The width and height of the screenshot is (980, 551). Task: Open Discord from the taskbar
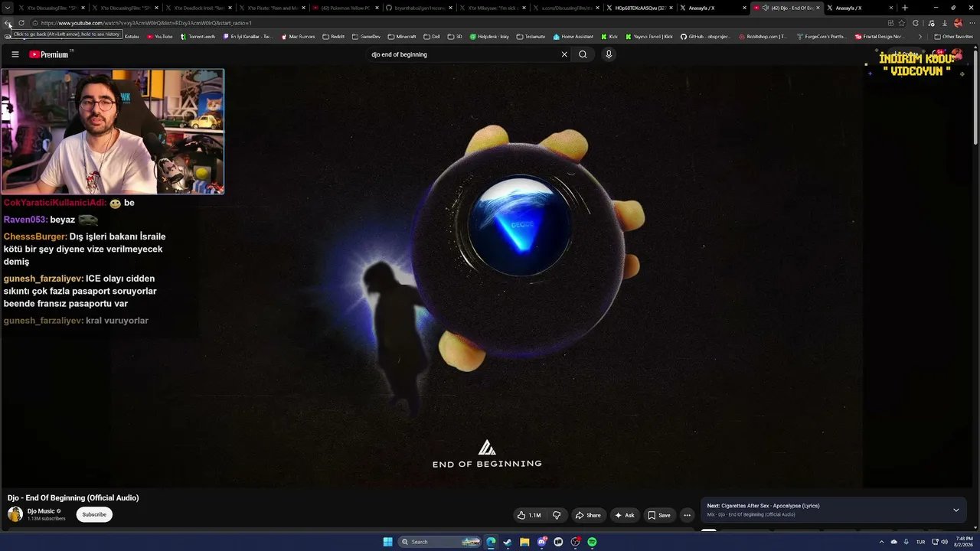(541, 542)
